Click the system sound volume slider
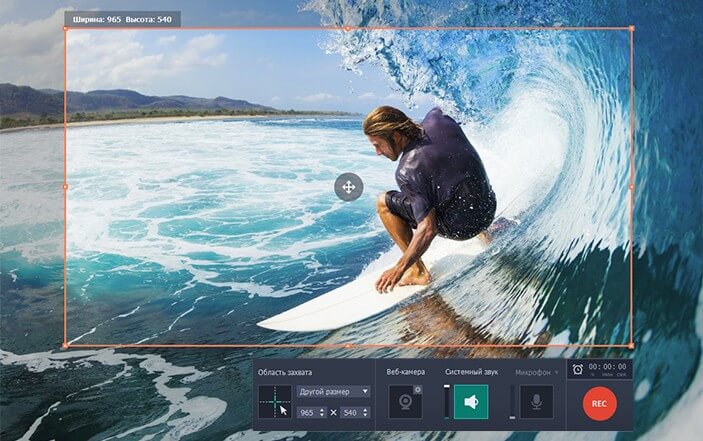The image size is (703, 441). click(x=447, y=402)
